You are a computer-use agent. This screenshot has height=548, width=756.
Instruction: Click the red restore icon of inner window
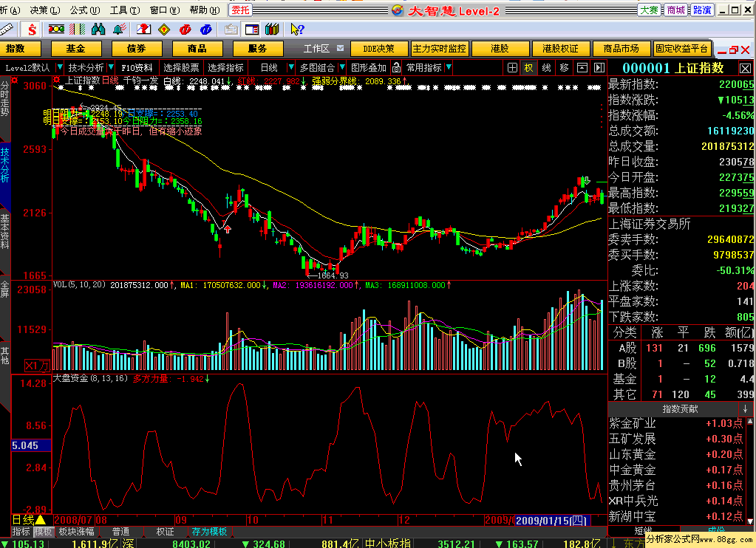coord(734,49)
